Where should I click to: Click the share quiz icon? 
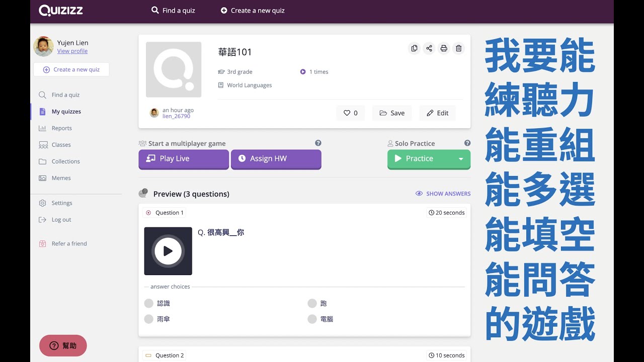(429, 48)
